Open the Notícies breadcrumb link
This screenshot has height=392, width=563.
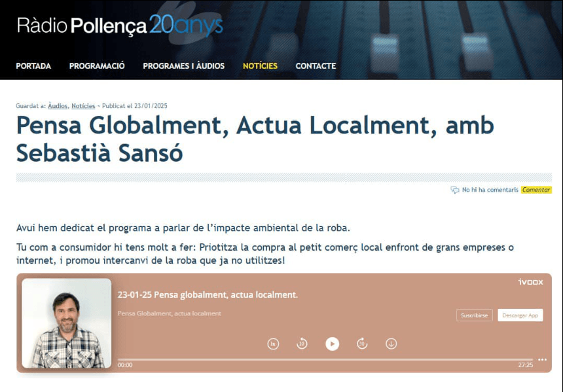[84, 105]
